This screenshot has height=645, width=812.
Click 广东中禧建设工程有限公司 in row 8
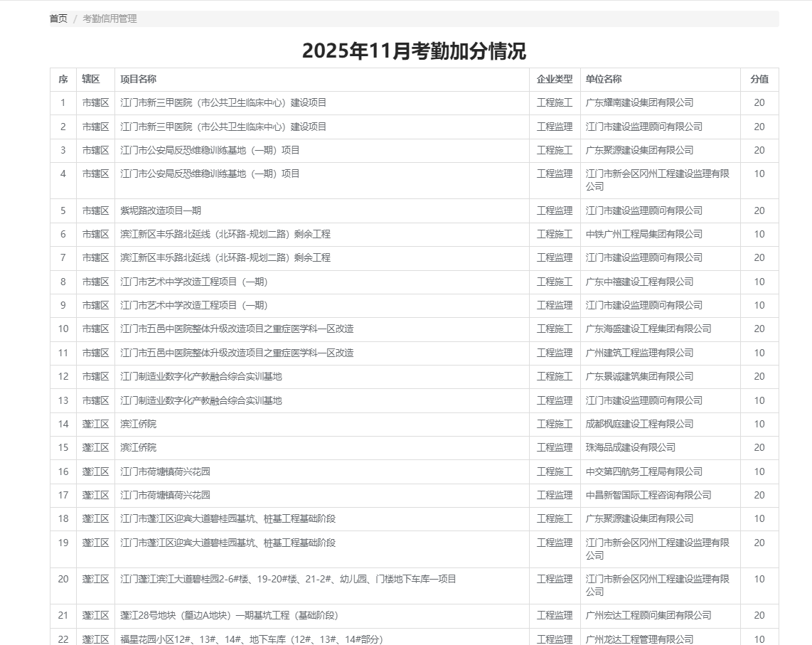(639, 282)
